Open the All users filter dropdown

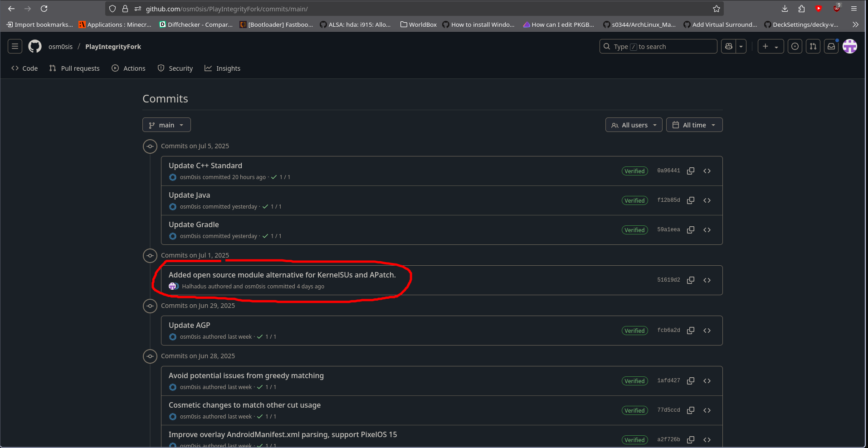tap(634, 125)
